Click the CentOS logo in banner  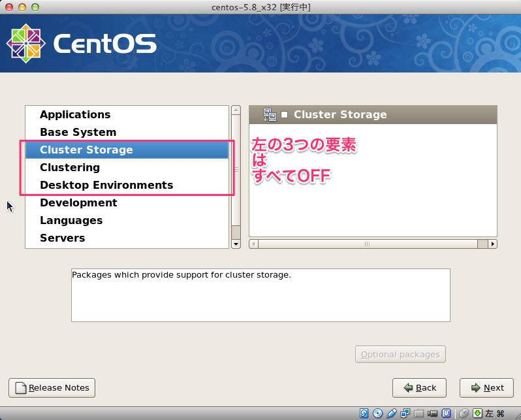(x=81, y=44)
